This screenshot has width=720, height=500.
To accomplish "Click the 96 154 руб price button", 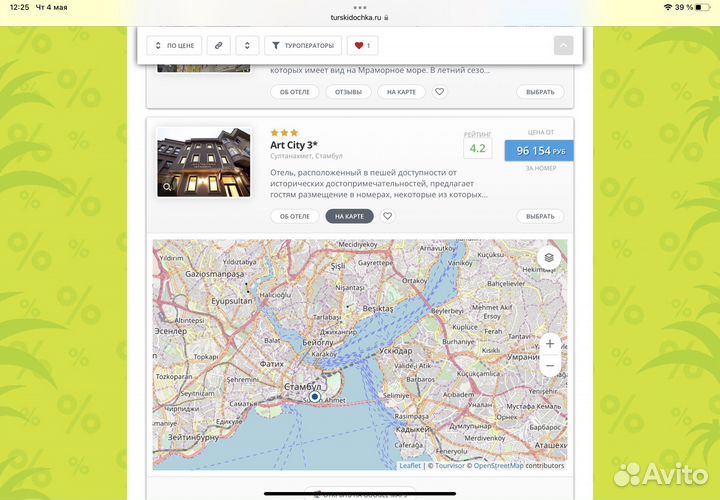I will click(x=539, y=150).
